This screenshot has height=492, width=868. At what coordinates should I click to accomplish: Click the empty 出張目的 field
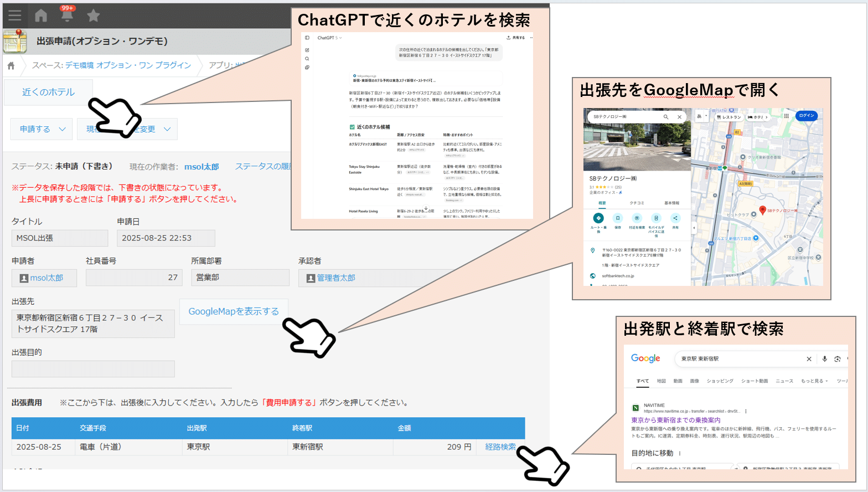[x=93, y=369]
